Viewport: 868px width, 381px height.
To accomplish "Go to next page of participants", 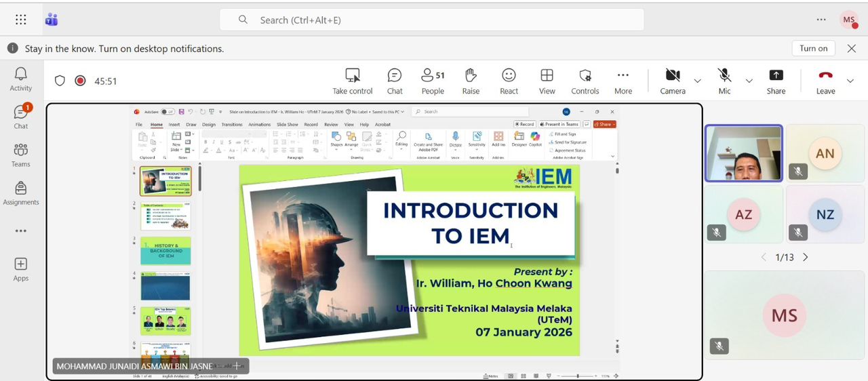I will coord(806,258).
